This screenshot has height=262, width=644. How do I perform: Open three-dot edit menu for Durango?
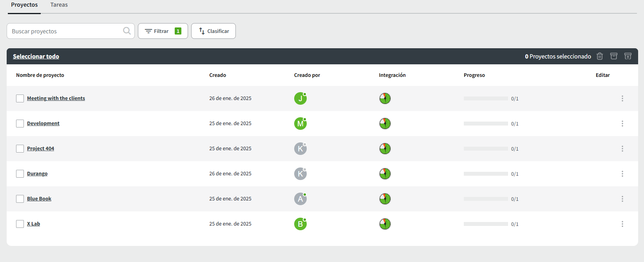point(622,174)
